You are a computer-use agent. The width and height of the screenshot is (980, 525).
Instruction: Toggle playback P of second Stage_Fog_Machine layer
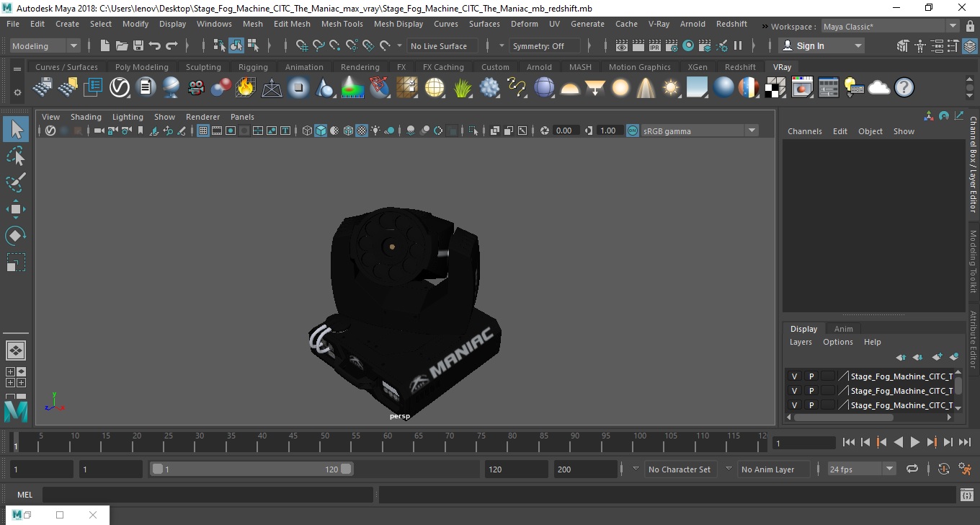click(811, 391)
